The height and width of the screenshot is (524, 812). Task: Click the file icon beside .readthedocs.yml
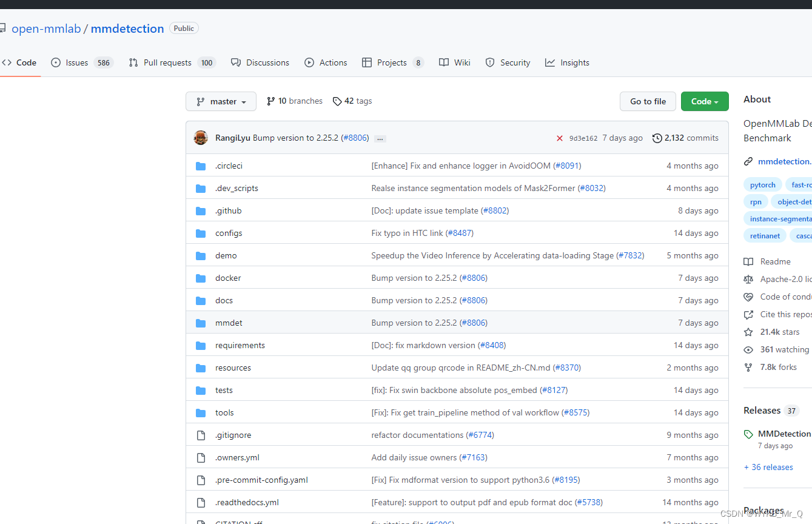(x=201, y=502)
